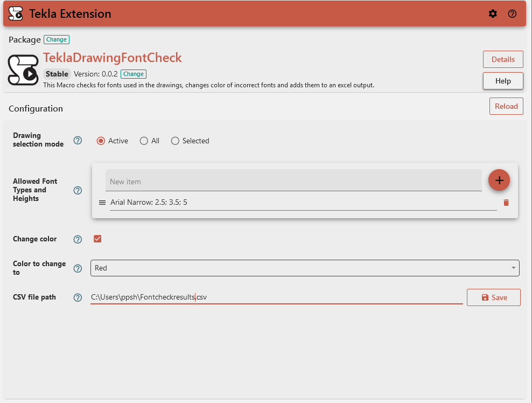
Task: Choose the Selected drawing mode radio
Action: 175,141
